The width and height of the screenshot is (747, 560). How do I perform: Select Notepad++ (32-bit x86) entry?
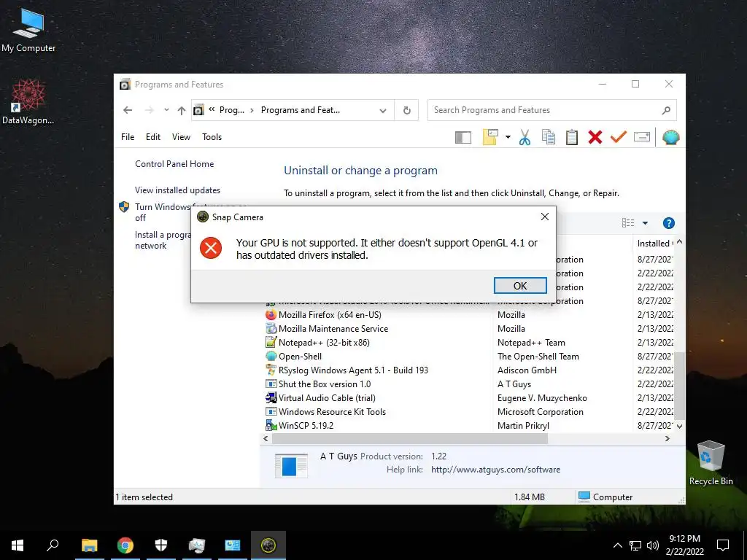[x=324, y=343]
